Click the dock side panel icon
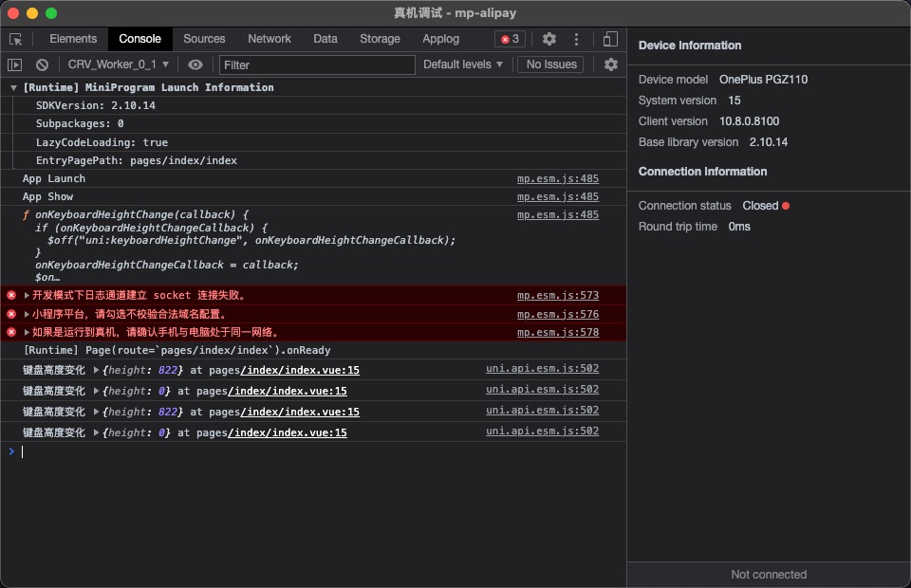 click(x=610, y=39)
